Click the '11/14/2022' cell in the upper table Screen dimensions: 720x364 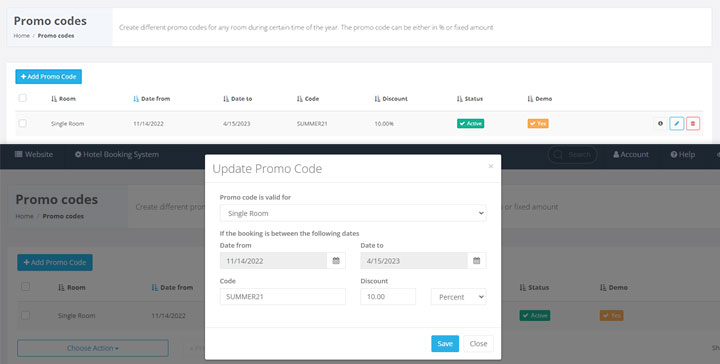point(148,124)
